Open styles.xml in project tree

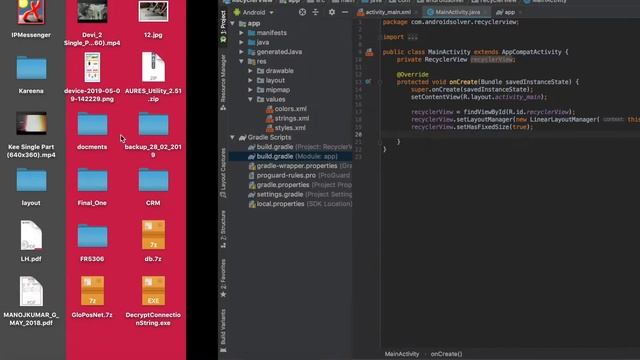[x=286, y=128]
